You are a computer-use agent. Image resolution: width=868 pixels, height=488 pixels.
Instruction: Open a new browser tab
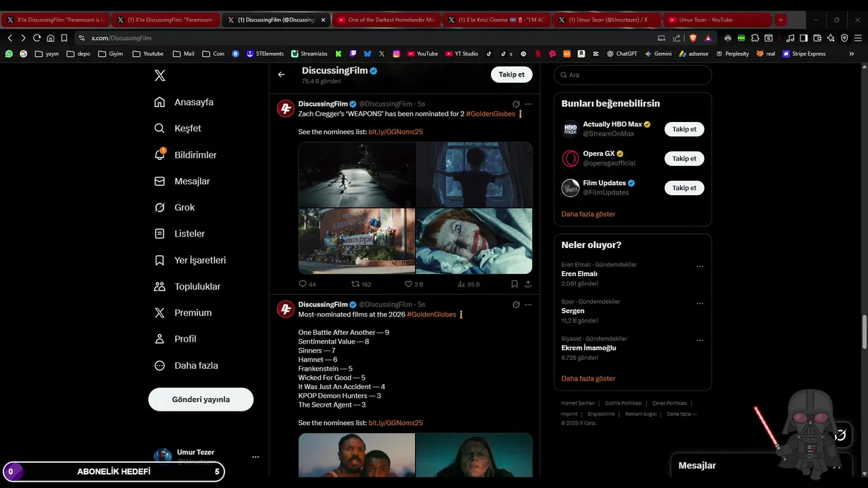coord(781,20)
